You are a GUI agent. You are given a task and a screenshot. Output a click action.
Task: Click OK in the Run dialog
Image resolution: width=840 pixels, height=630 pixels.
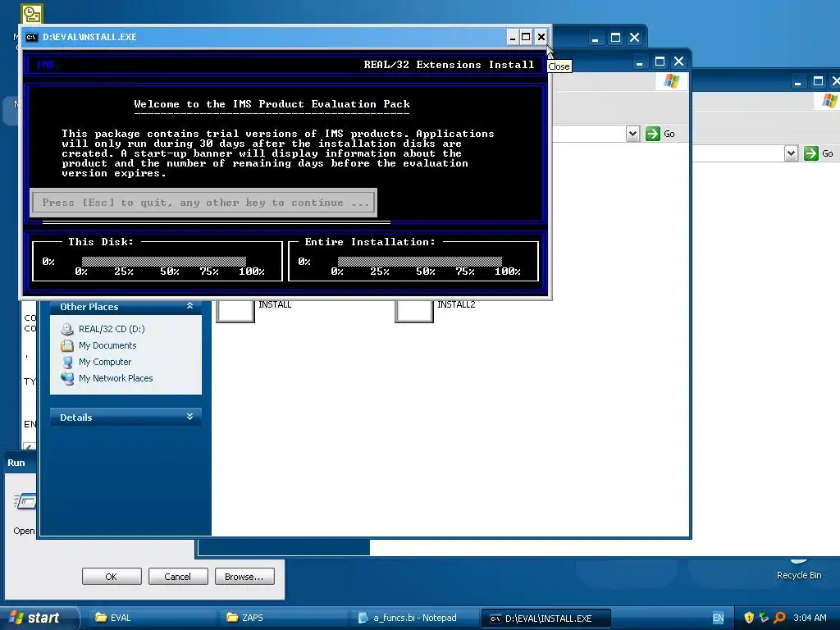112,577
